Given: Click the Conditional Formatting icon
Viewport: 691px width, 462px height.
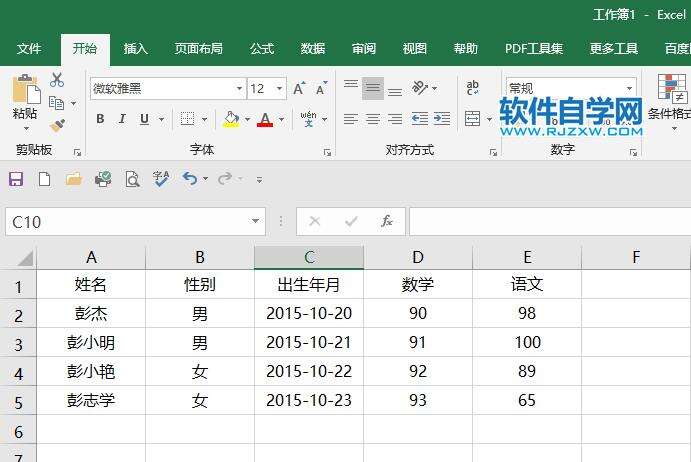Looking at the screenshot, I should [672, 88].
